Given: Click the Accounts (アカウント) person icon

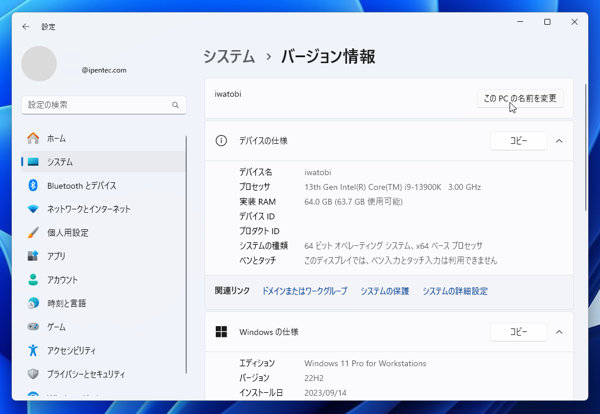Looking at the screenshot, I should (33, 280).
